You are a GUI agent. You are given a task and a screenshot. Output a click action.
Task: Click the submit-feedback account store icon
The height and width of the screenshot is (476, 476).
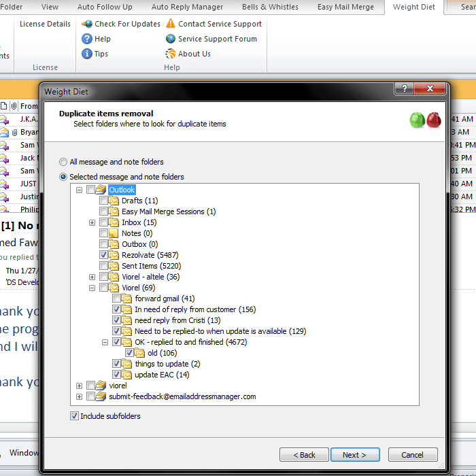[x=101, y=396]
